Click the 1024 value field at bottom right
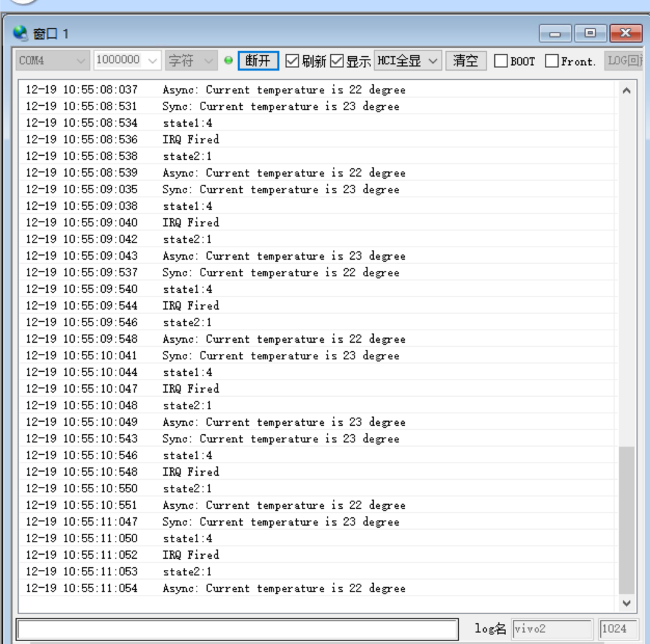The height and width of the screenshot is (644, 650). click(621, 629)
